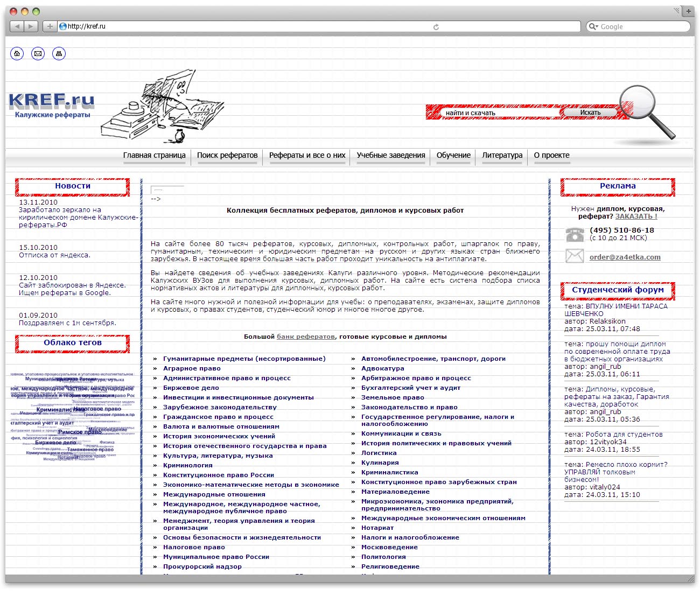700x602 pixels.
Task: Open Земельное право category
Action: pyautogui.click(x=393, y=397)
